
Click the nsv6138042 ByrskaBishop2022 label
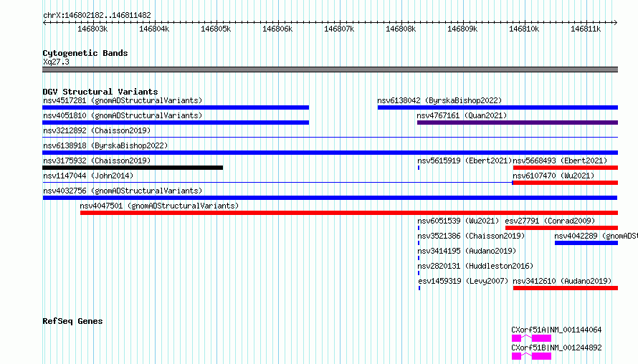(x=439, y=100)
